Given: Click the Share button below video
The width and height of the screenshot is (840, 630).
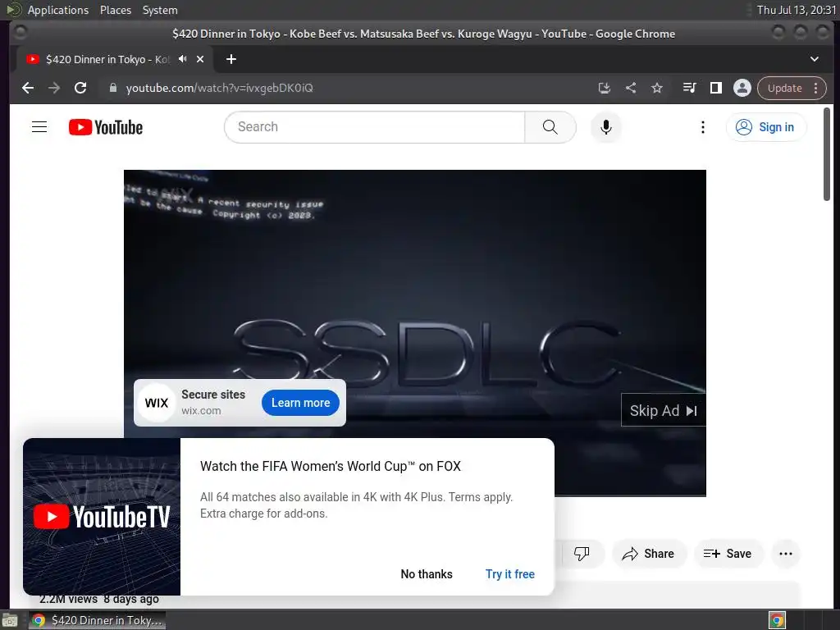Looking at the screenshot, I should 649,554.
